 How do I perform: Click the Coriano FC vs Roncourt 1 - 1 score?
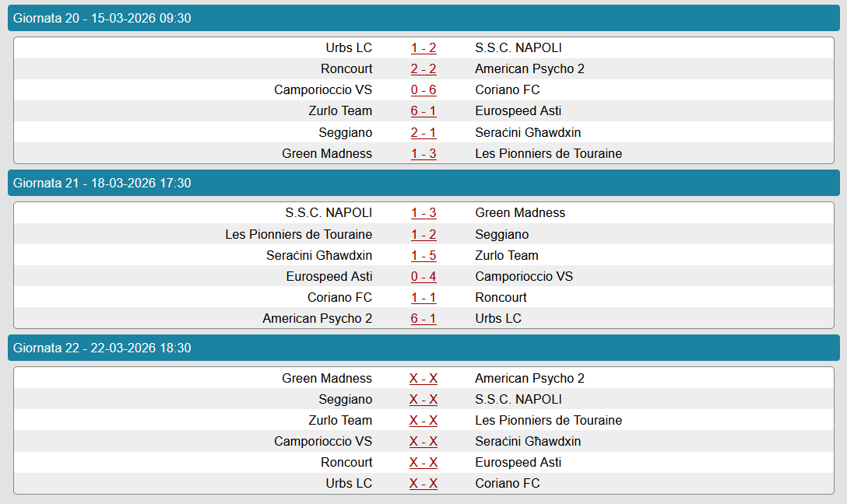pyautogui.click(x=423, y=298)
